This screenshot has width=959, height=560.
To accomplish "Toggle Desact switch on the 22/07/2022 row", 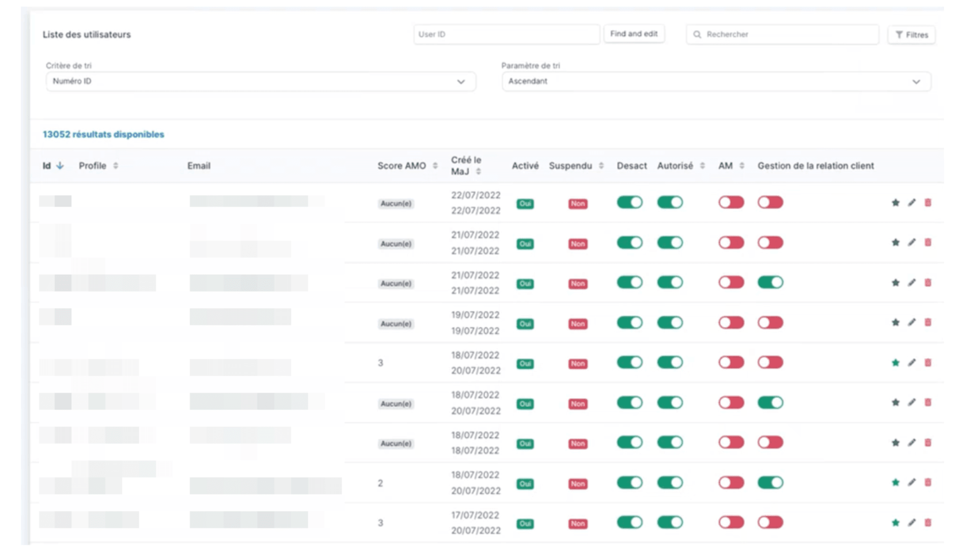I will [x=629, y=202].
